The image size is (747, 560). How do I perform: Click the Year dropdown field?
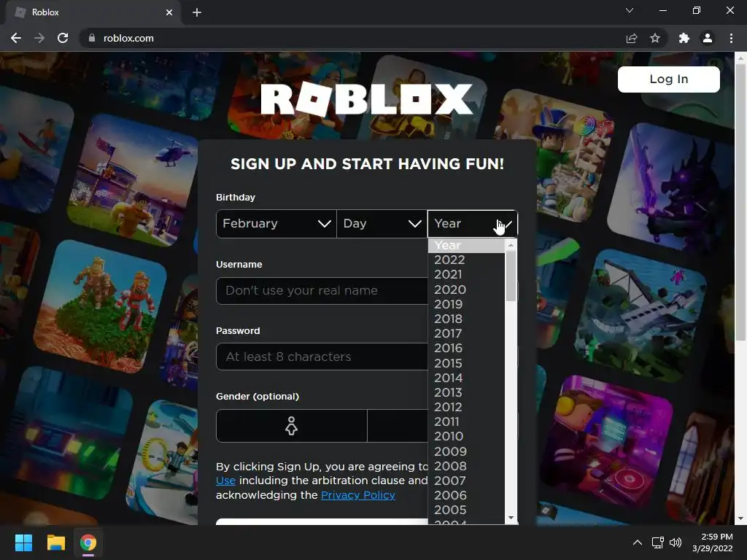point(473,224)
